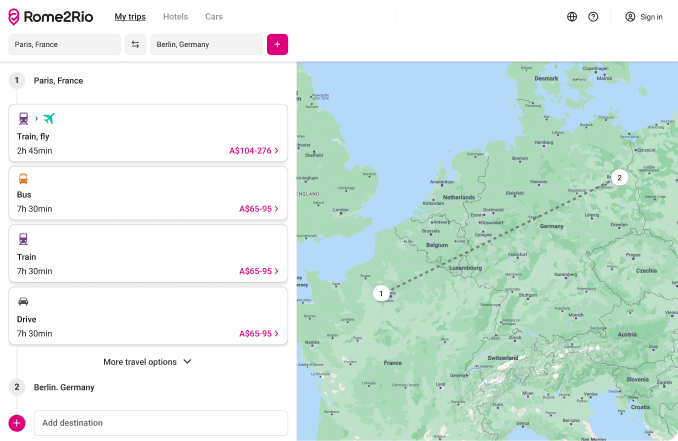Click the Denmark label on the map
Image resolution: width=678 pixels, height=441 pixels.
coord(546,79)
